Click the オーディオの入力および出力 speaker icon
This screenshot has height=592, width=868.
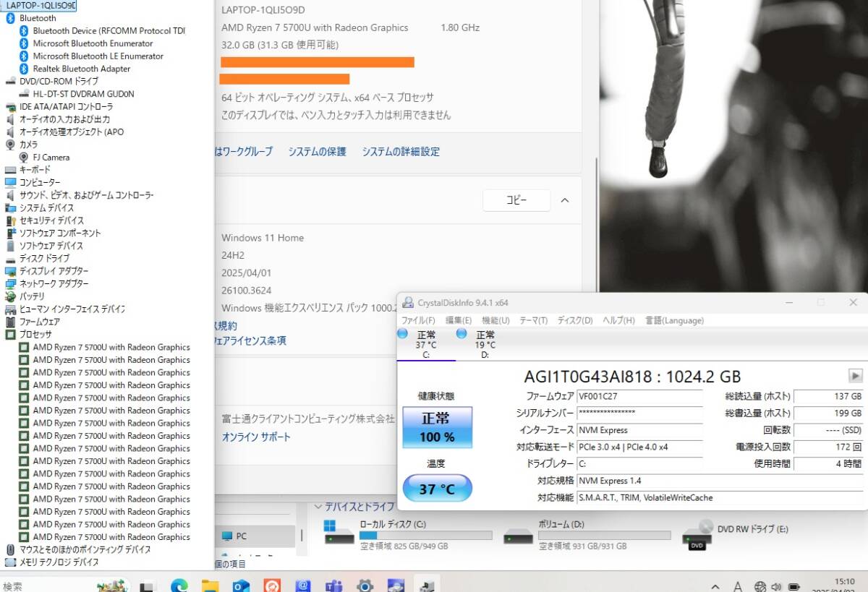click(x=11, y=119)
